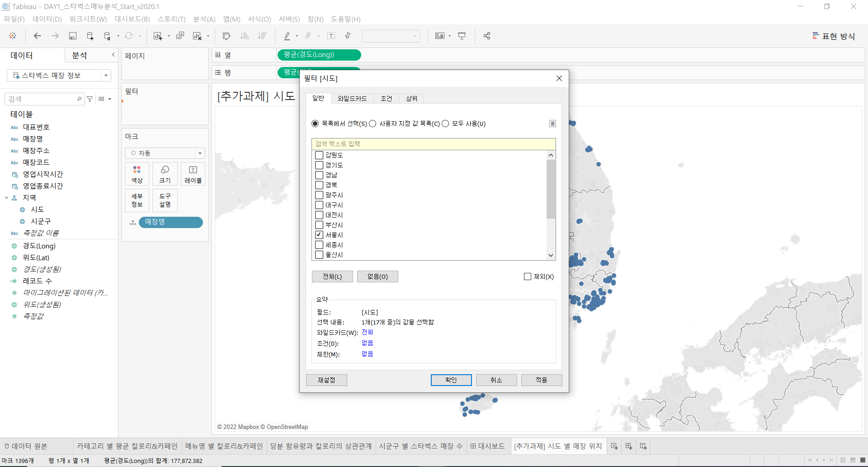This screenshot has height=467, width=868.
Task: Switch to the 와일드카드 tab
Action: [x=352, y=98]
